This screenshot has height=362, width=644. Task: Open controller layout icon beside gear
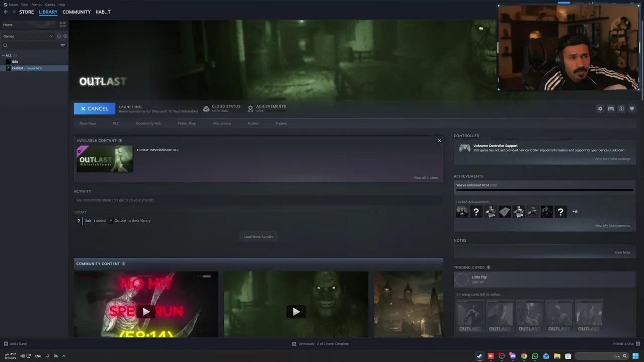[x=610, y=109]
